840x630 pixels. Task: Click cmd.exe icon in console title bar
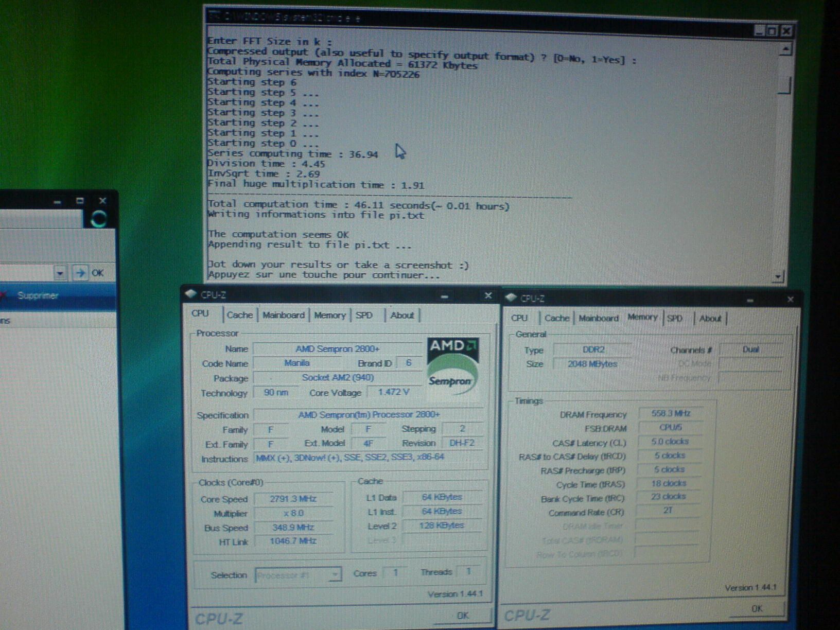214,15
